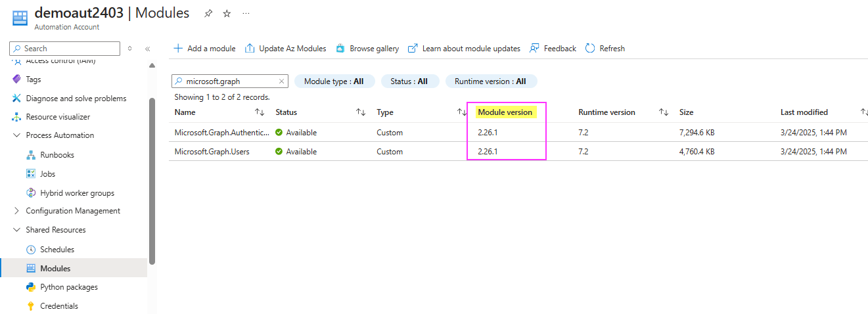
Task: Click the Feedback button
Action: (553, 49)
